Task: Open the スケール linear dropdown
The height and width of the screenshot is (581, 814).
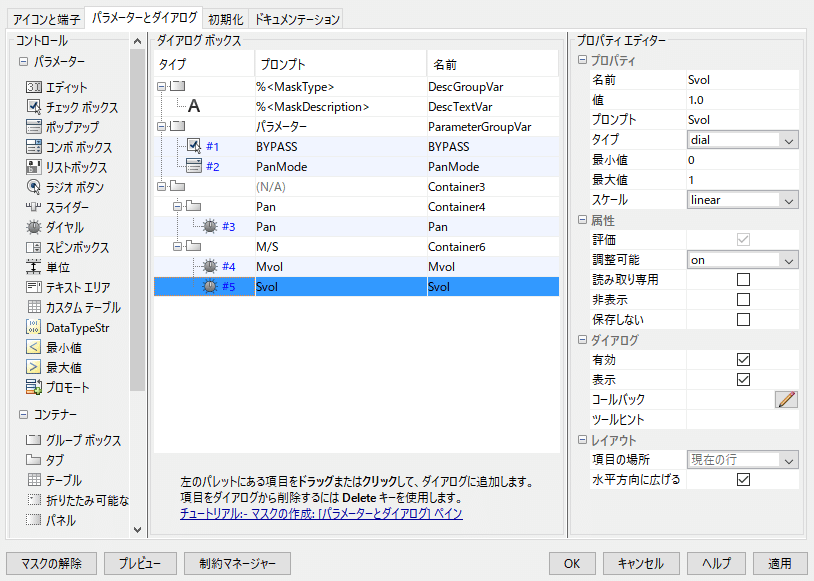Action: click(742, 200)
